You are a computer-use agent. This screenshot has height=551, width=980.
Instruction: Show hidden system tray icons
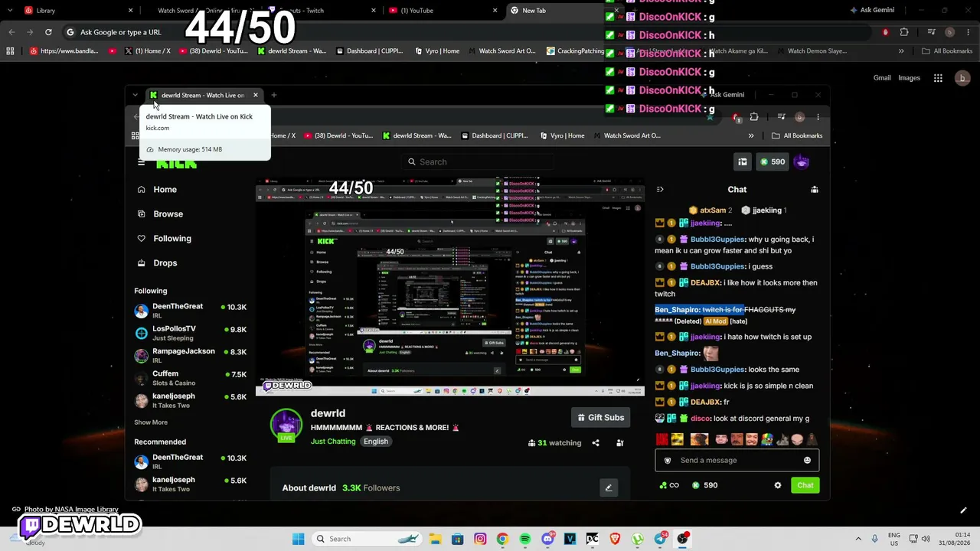click(x=858, y=539)
